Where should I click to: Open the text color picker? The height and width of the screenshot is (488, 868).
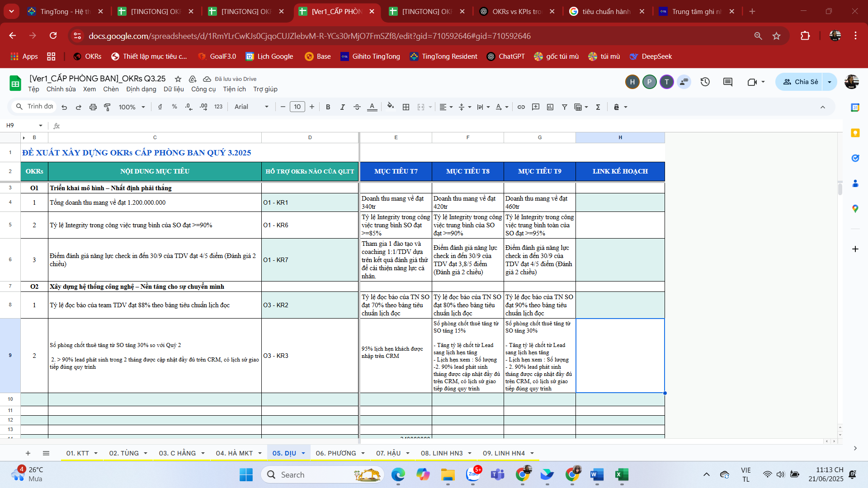[x=372, y=107]
